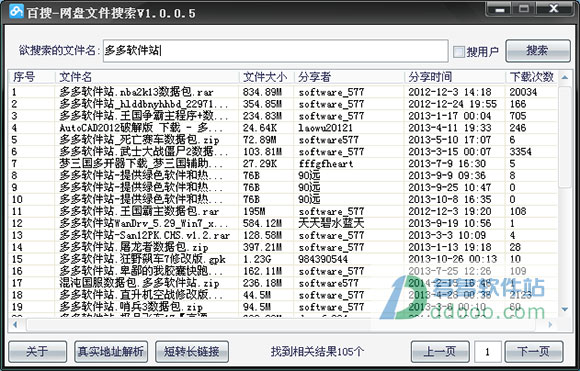This screenshot has height=371, width=580.
Task: Select file 多多软件站.直升机空战修改版...
Action: point(141,295)
